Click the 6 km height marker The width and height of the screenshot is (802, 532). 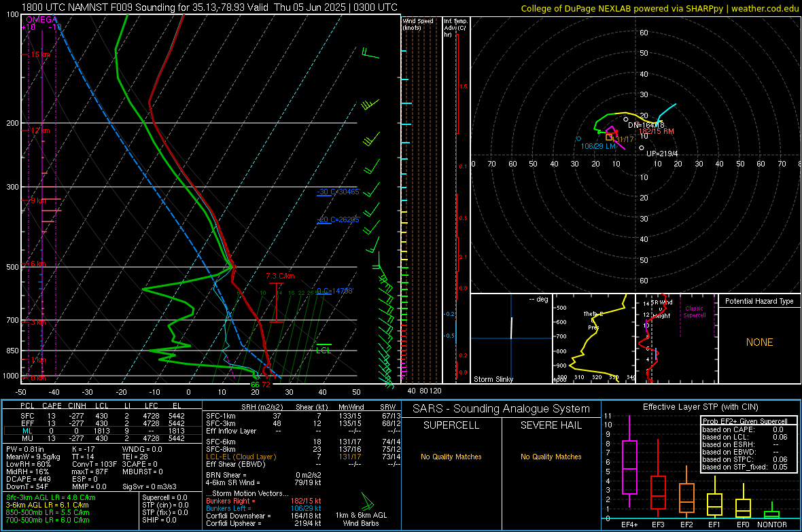point(38,264)
